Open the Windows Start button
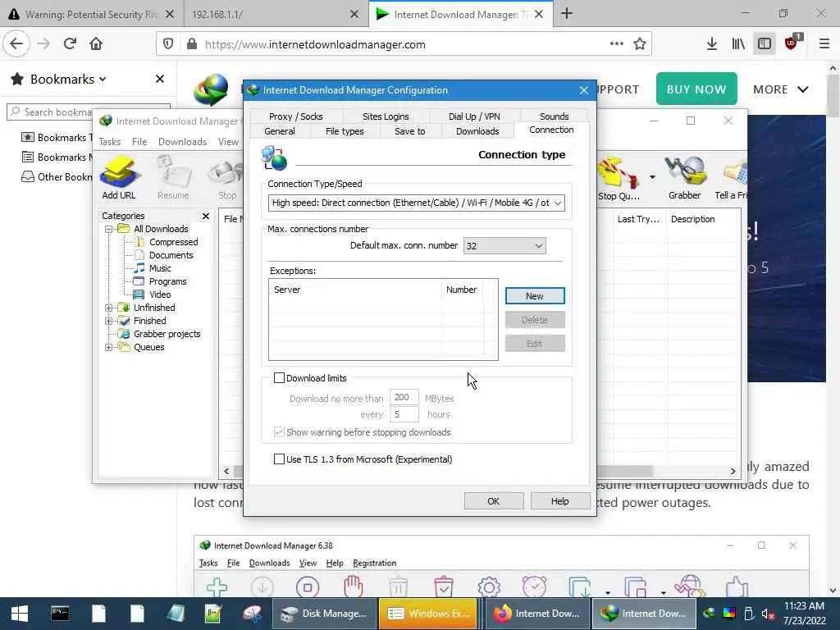 tap(20, 614)
